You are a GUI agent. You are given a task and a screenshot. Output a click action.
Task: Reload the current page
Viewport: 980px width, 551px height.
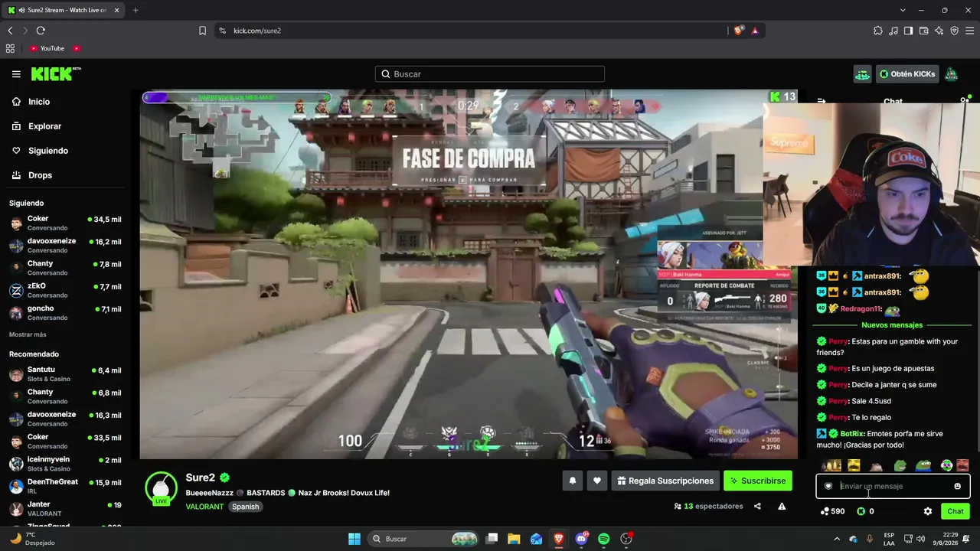click(x=41, y=31)
